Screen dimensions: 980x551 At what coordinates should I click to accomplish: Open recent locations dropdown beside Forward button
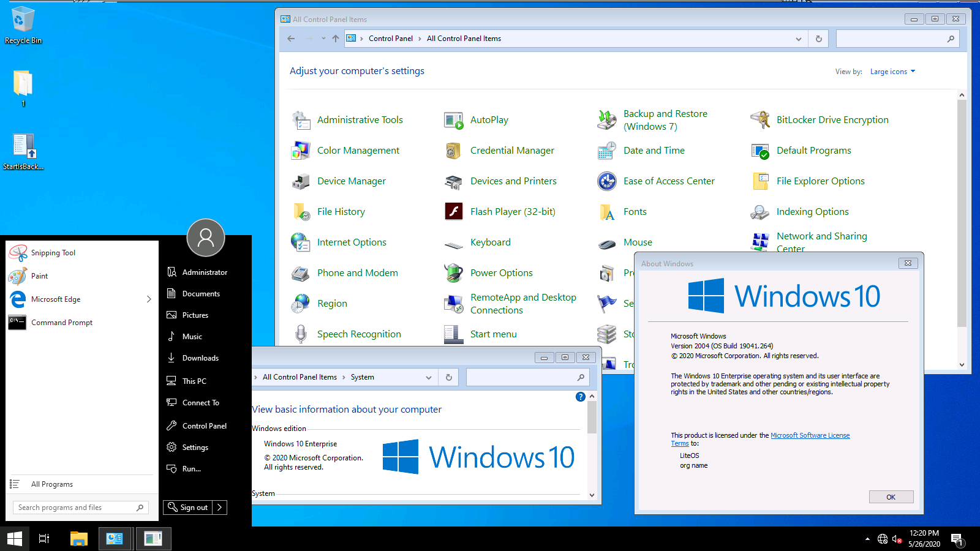[322, 39]
